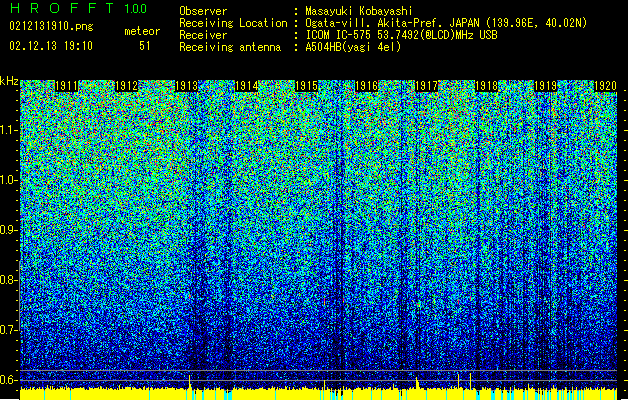Click the 1920 time marker
The image size is (629, 400).
tap(605, 86)
